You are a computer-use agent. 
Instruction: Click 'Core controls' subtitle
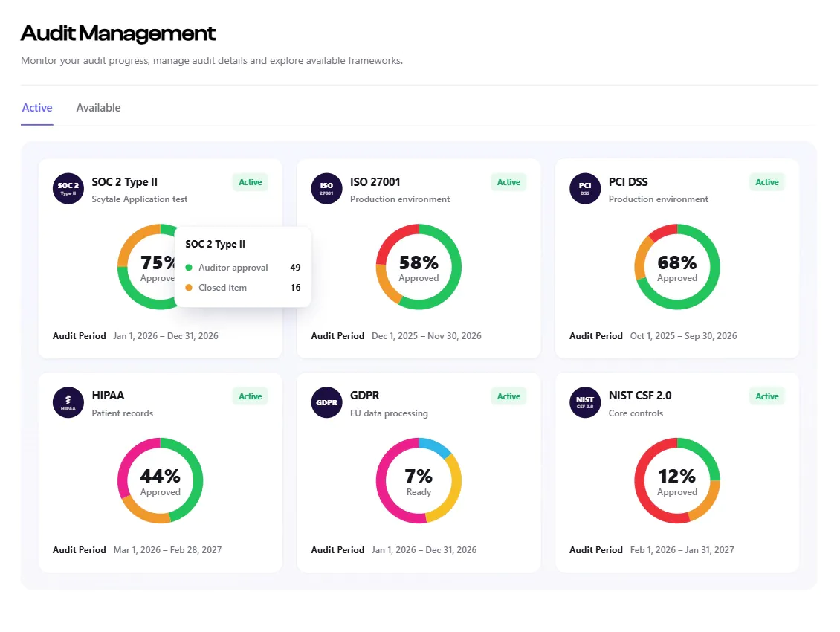tap(636, 413)
